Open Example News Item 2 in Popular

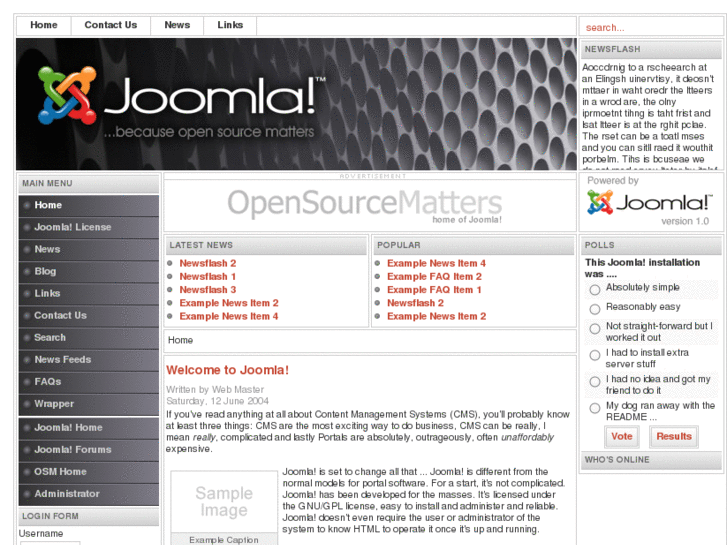tap(436, 316)
